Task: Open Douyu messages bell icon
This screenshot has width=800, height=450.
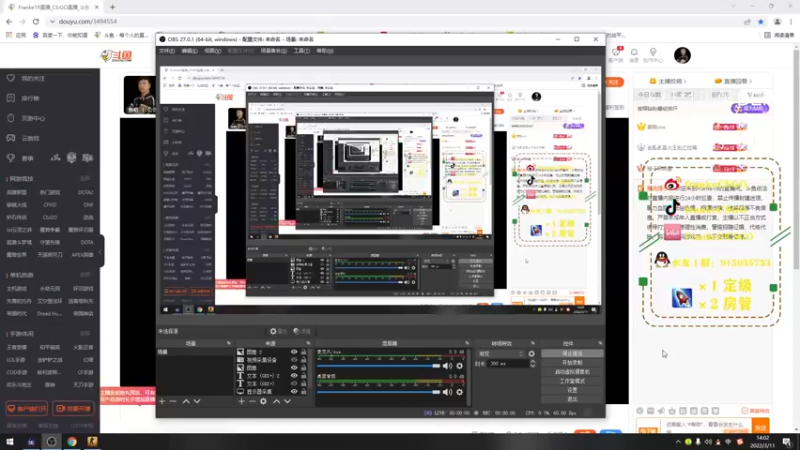Action: point(634,52)
